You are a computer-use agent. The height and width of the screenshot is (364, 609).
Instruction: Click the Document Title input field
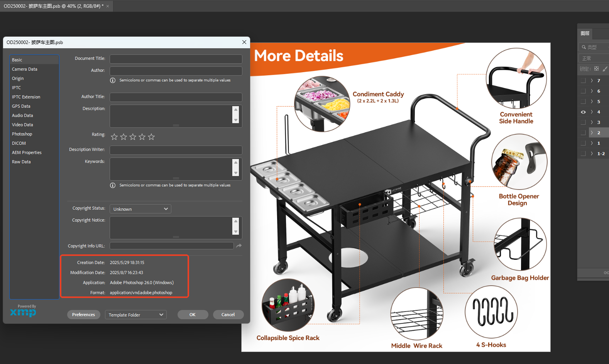pyautogui.click(x=176, y=59)
